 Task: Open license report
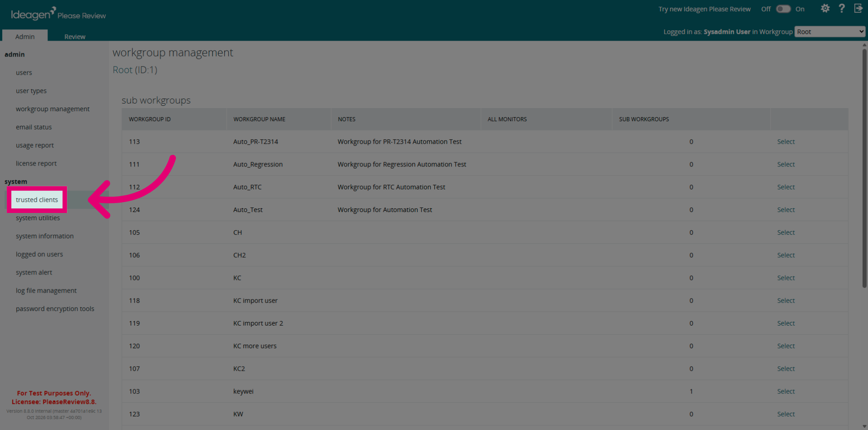pos(36,163)
